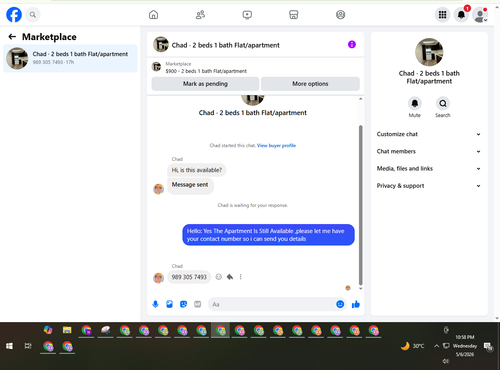The height and width of the screenshot is (370, 500).
Task: Click the chat scrollbar down arrow
Action: 360,288
